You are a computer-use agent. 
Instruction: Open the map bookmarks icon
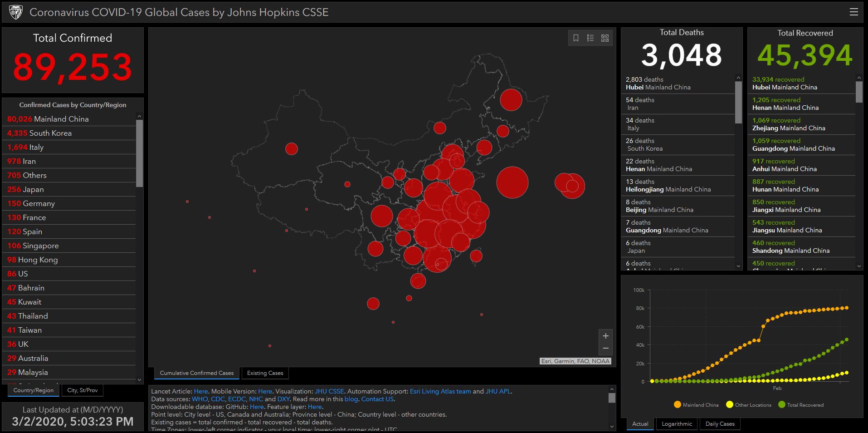[x=576, y=38]
